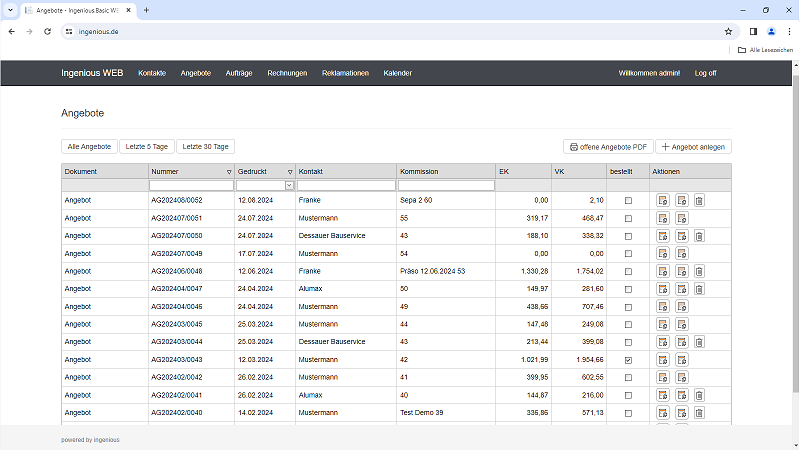The image size is (800, 450).
Task: Click the second action icon for AG202407/0049
Action: [682, 254]
